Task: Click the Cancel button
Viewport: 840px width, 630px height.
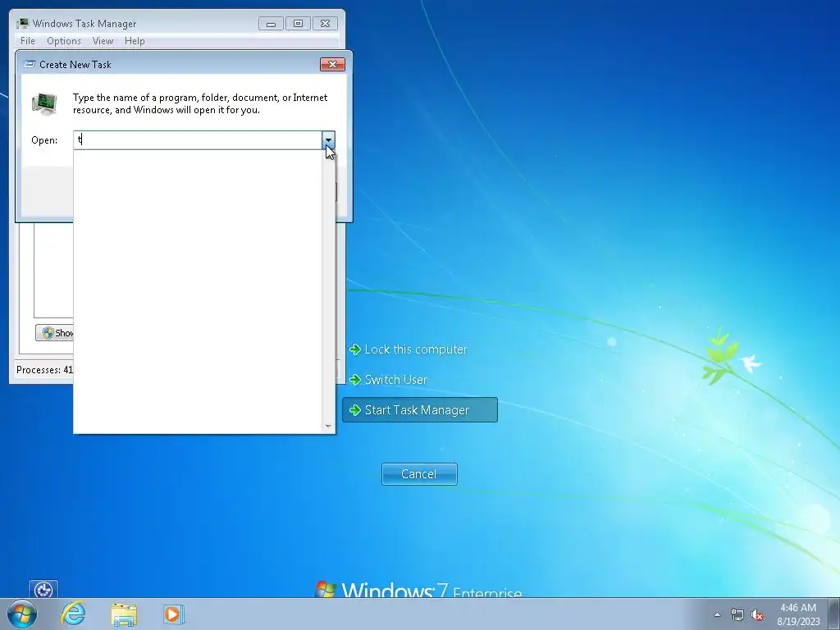Action: coord(419,474)
